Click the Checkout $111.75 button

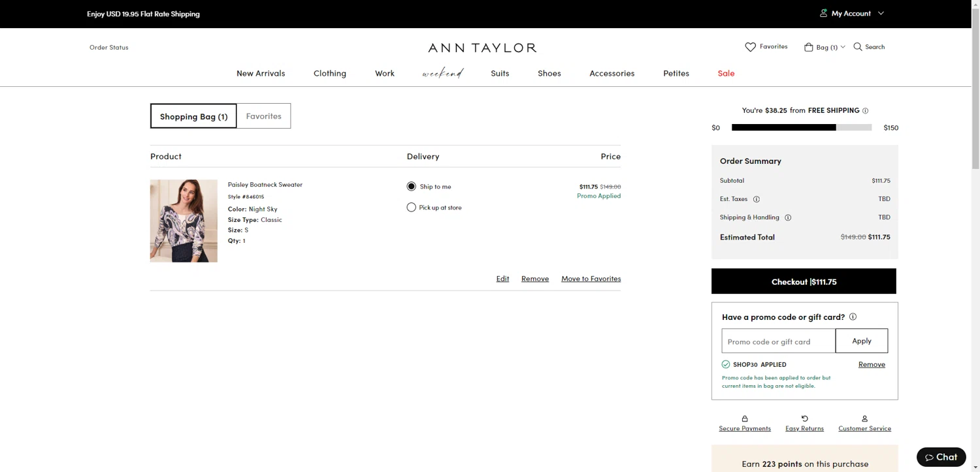[804, 281]
